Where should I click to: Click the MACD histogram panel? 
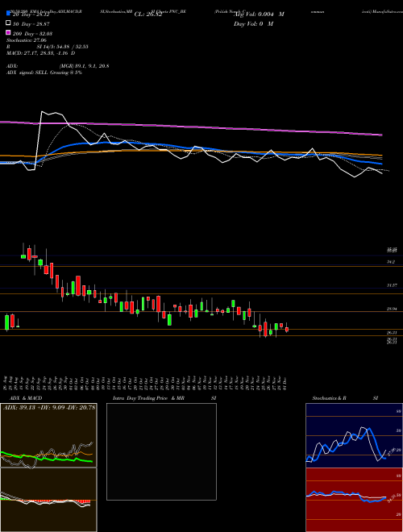click(x=48, y=500)
